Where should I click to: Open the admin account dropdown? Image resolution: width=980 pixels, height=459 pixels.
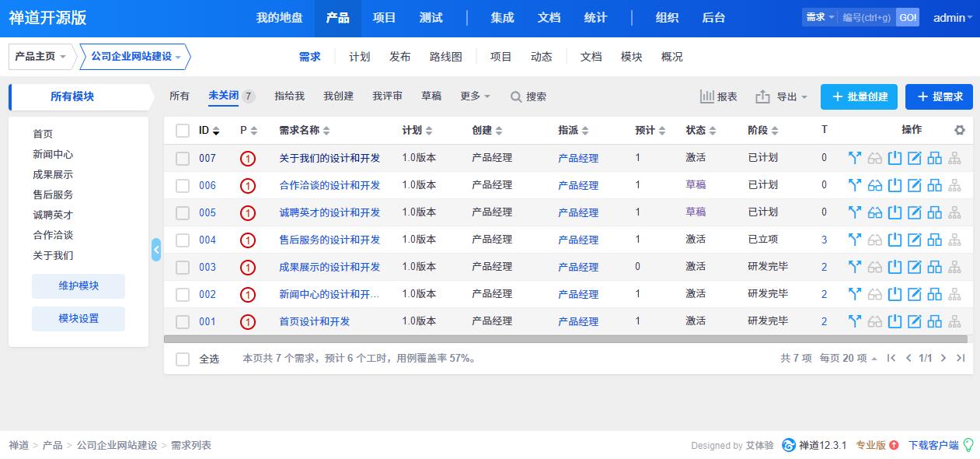(950, 17)
